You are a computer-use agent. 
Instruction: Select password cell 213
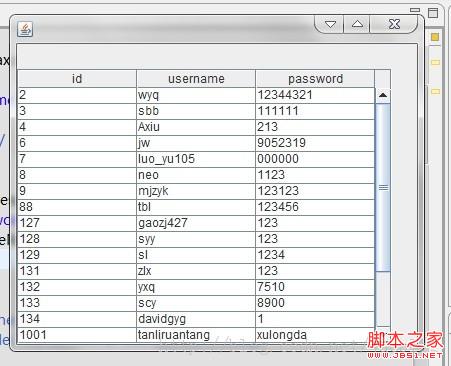(315, 127)
